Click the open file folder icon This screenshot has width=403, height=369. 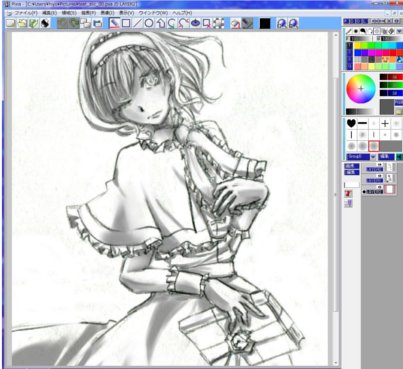click(23, 23)
